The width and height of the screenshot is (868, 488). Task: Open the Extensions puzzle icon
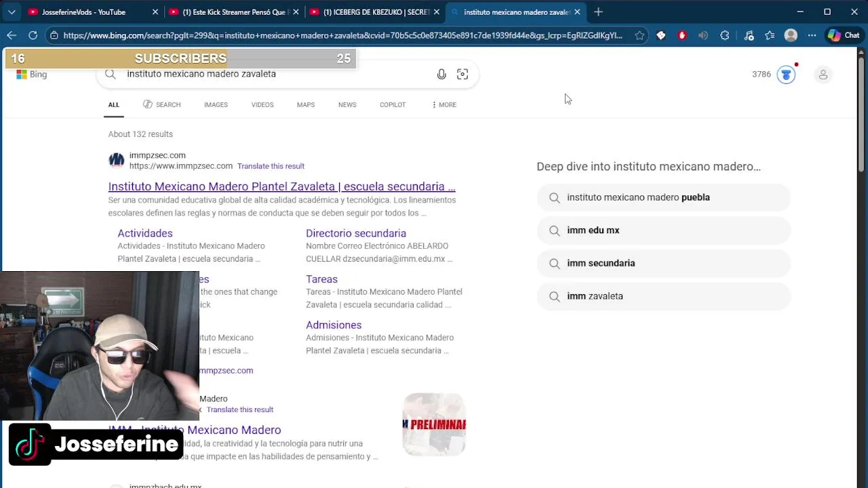pos(725,35)
